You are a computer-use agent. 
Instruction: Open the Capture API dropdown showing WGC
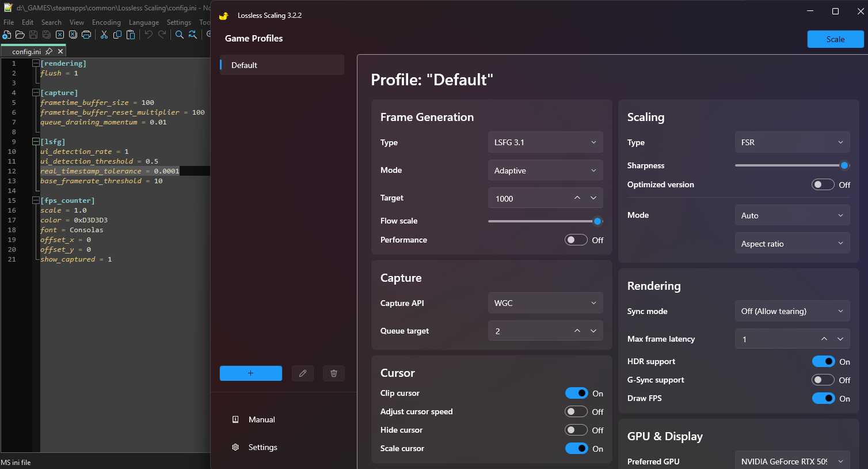pos(545,303)
